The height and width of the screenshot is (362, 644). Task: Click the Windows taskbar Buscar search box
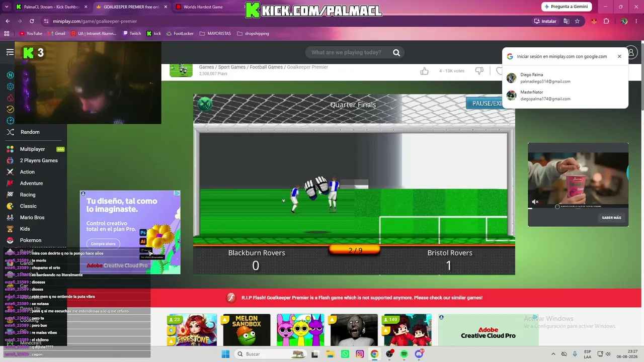271,354
